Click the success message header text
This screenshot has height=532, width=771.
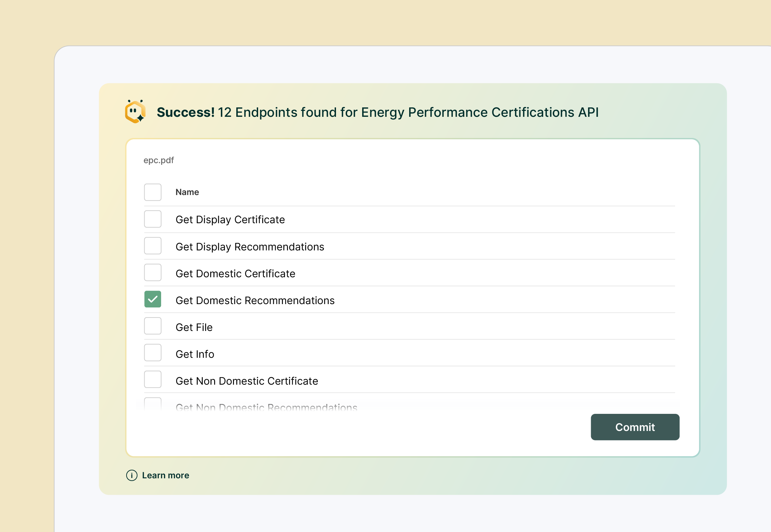coord(378,112)
